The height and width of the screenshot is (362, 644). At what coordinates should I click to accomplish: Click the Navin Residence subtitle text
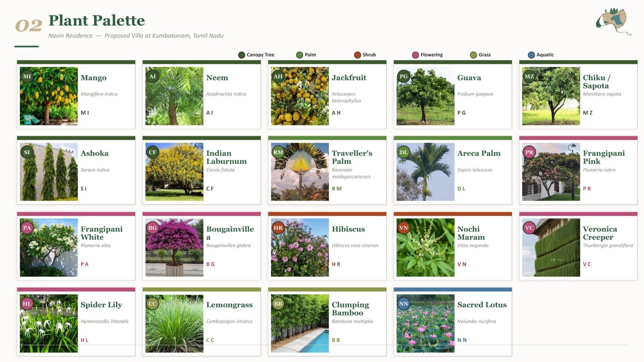[136, 35]
